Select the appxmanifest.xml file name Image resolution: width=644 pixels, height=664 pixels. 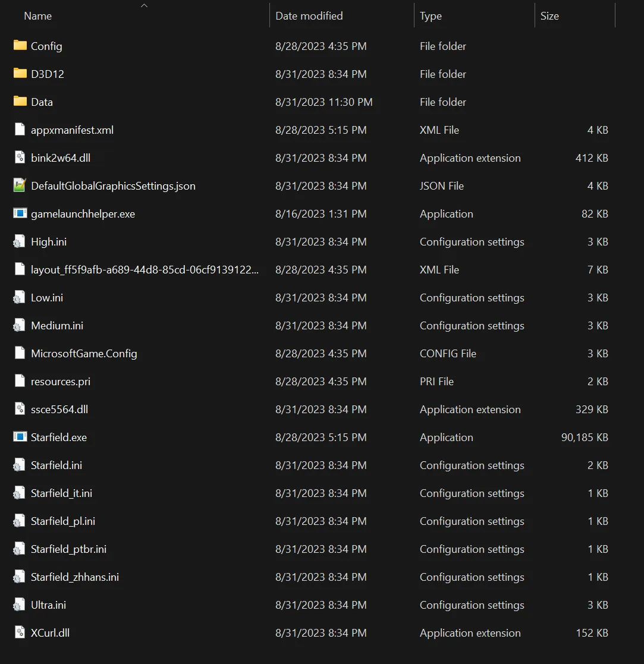coord(72,130)
